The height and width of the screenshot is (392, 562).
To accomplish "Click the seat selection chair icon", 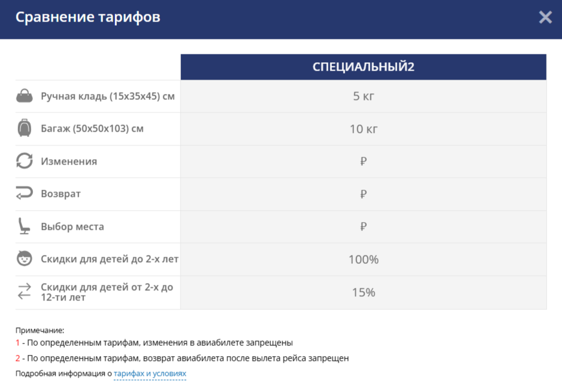I will (24, 226).
